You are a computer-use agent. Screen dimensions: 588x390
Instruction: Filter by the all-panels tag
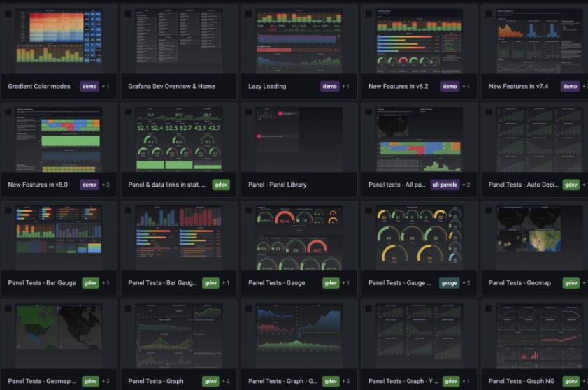445,185
